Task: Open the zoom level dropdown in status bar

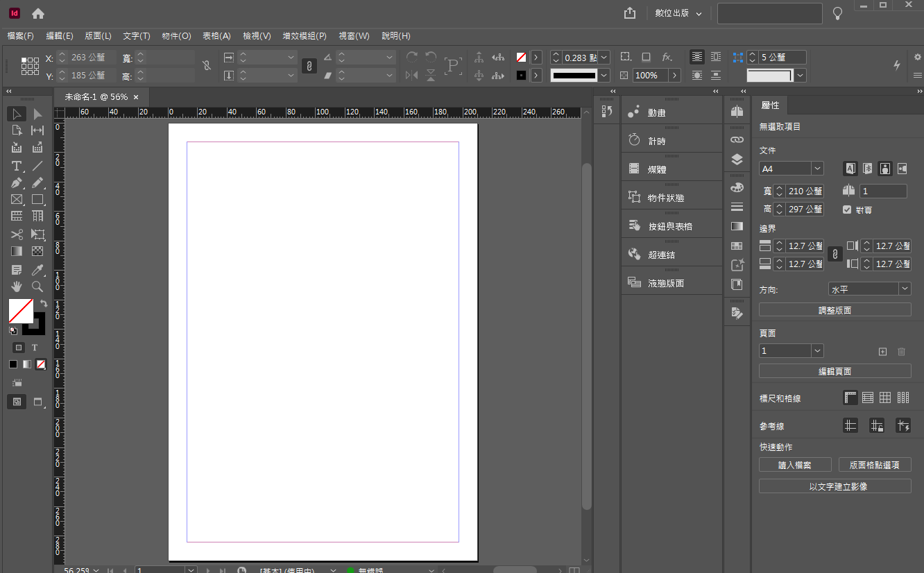Action: [x=96, y=570]
